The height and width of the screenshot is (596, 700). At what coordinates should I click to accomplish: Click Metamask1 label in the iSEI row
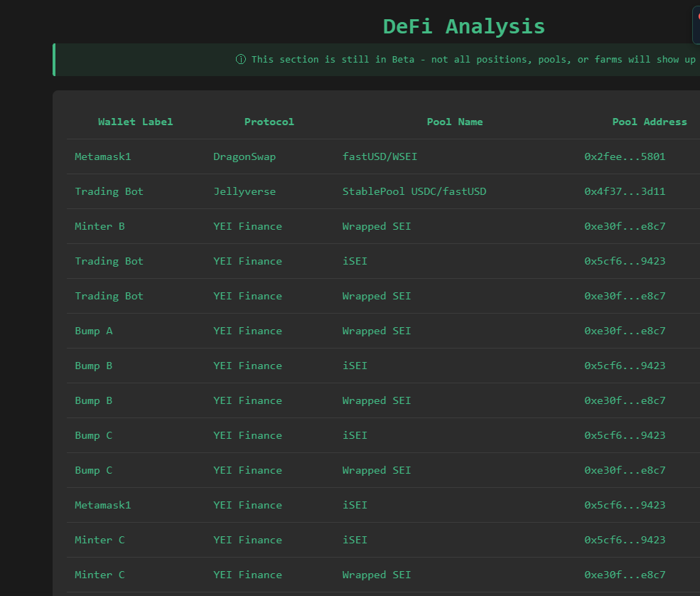pos(102,505)
